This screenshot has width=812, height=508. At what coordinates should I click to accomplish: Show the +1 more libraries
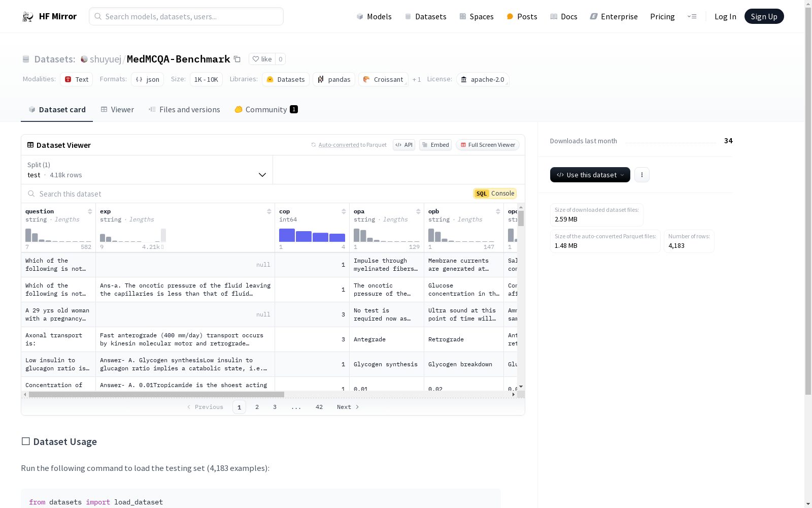tap(417, 80)
